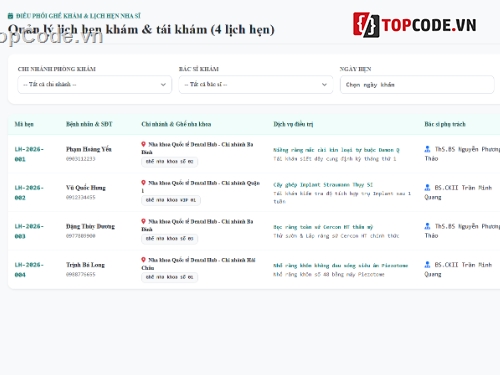Click the dental chair badge in row LH-2026-001
The image size is (500, 375).
pos(169,162)
